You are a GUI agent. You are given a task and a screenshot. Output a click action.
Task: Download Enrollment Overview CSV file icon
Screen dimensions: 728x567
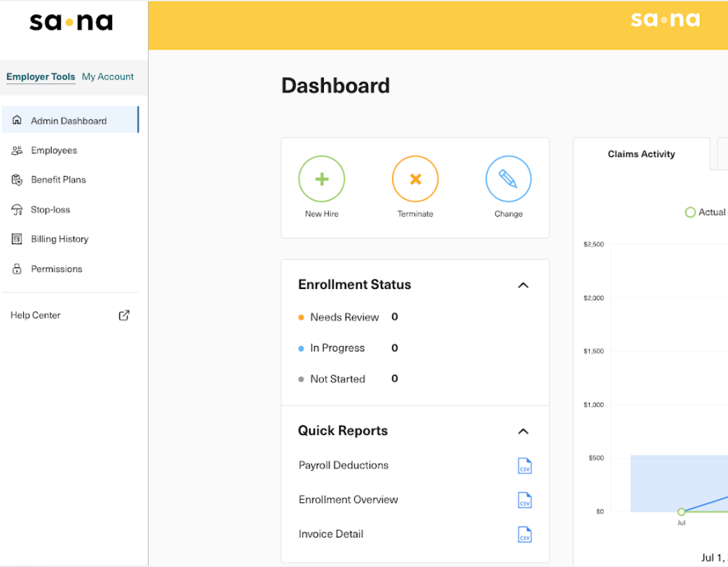(524, 500)
